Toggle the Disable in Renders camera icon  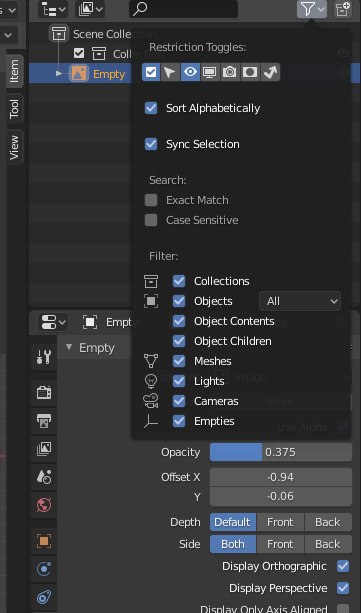point(230,72)
